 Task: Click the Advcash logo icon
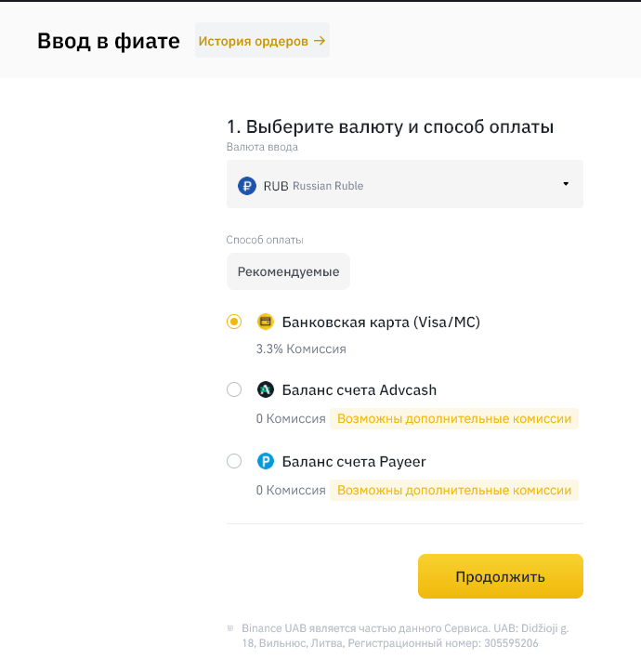(265, 389)
